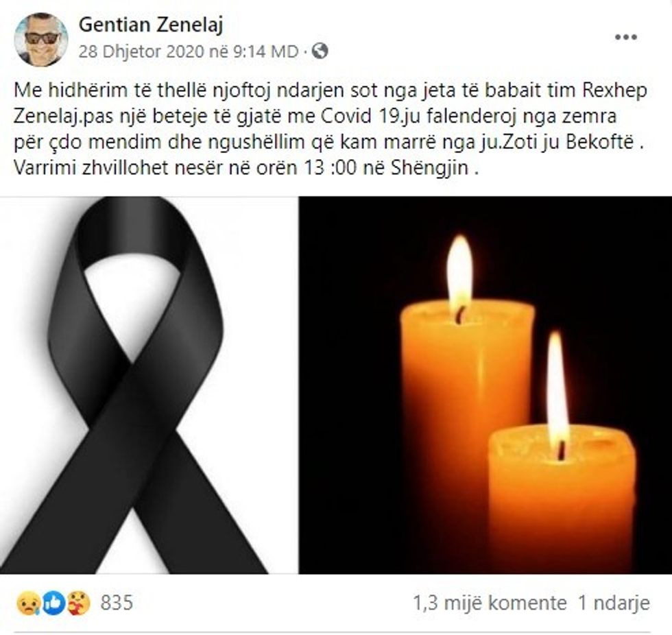Click the blue thumbs-up Like reaction icon
672x635 pixels.
(53, 603)
